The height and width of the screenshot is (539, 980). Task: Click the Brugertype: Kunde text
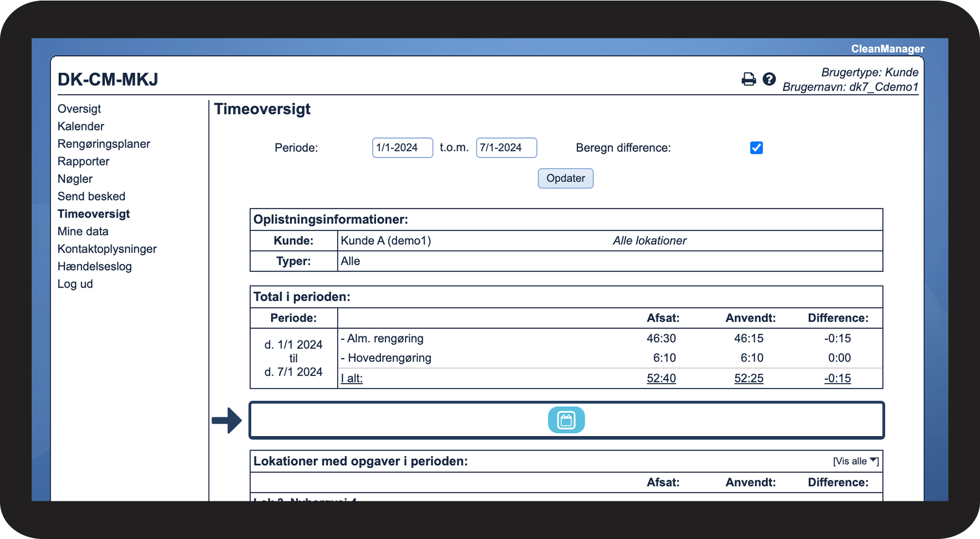point(870,72)
